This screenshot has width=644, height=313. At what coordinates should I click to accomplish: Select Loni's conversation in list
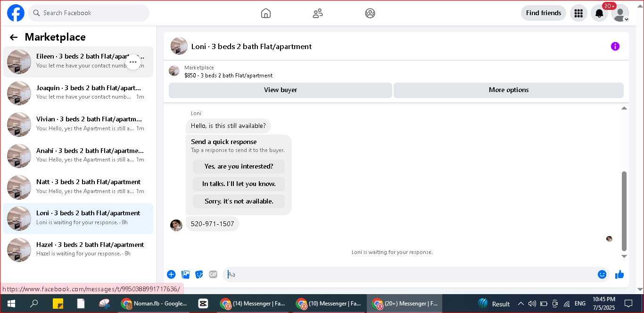(78, 219)
